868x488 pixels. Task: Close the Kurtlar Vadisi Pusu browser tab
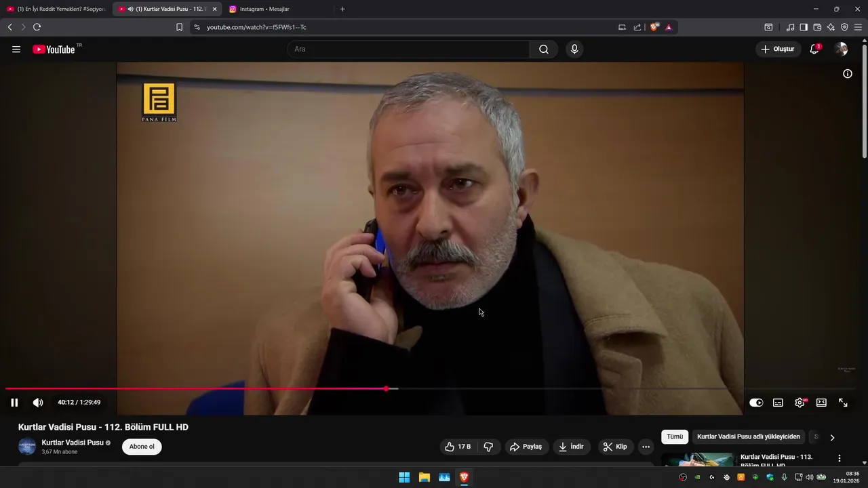click(x=214, y=9)
